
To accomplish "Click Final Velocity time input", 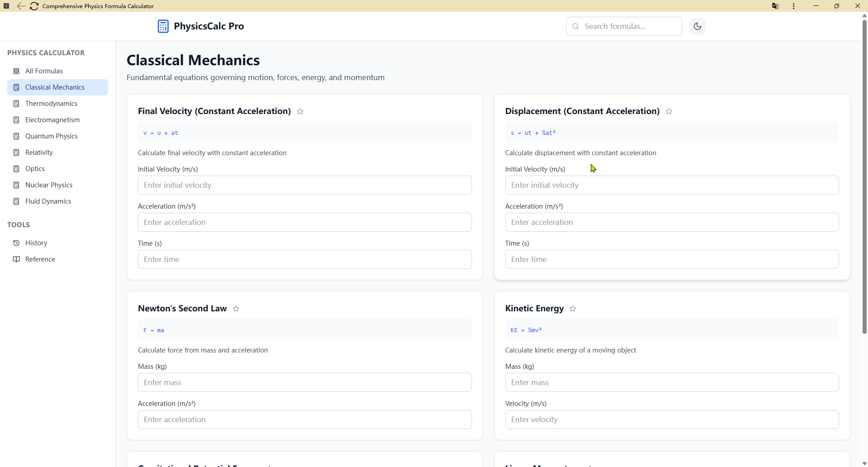I will 305,259.
